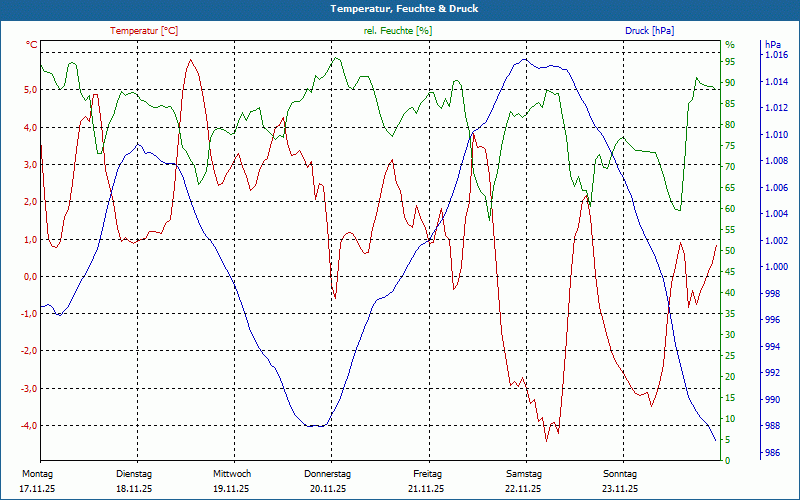
Task: Click the '35' humidity axis value
Action: (x=730, y=314)
